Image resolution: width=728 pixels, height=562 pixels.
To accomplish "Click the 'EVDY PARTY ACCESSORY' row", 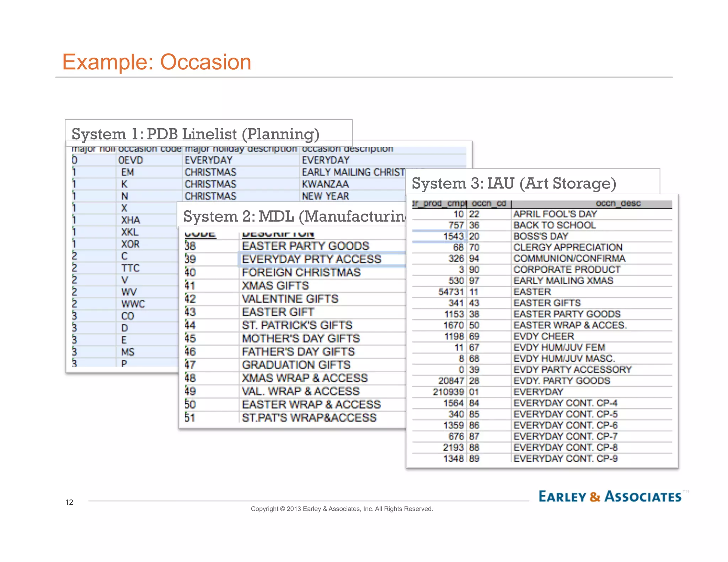I will coord(542,370).
